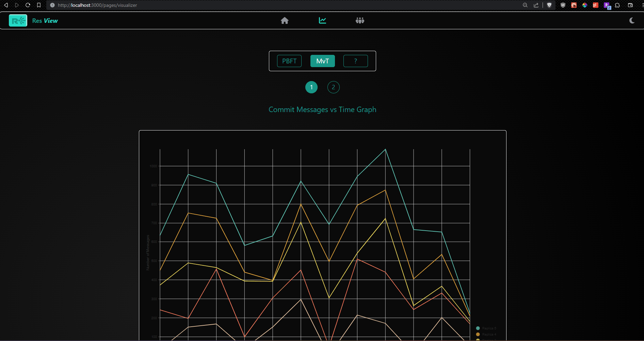The image size is (644, 341).
Task: Bookmark this page
Action: point(39,5)
